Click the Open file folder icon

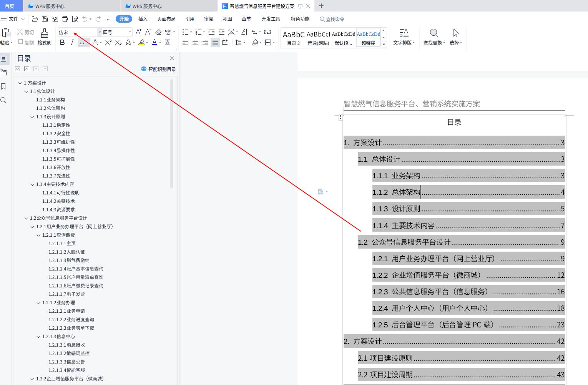click(x=35, y=19)
